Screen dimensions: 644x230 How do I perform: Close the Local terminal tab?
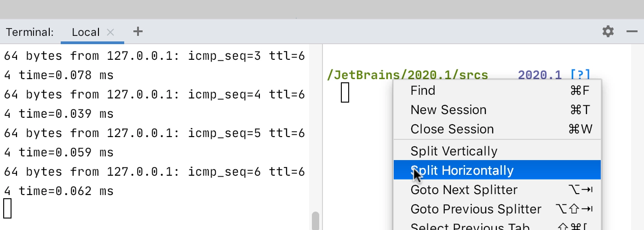point(110,32)
